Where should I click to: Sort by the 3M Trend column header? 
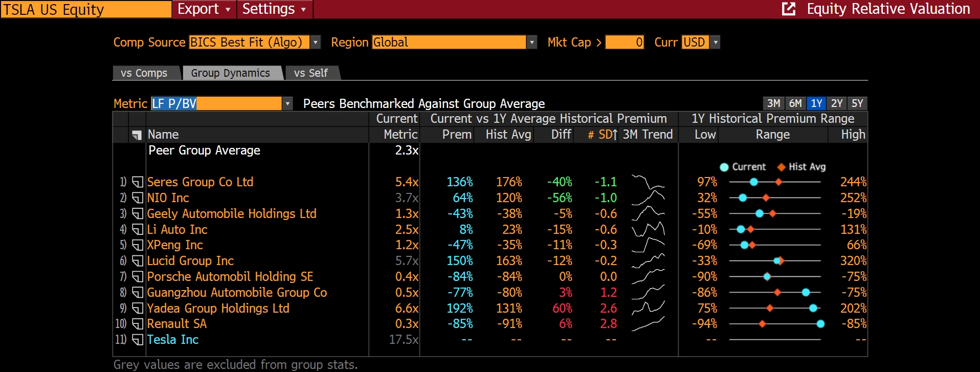pyautogui.click(x=648, y=135)
